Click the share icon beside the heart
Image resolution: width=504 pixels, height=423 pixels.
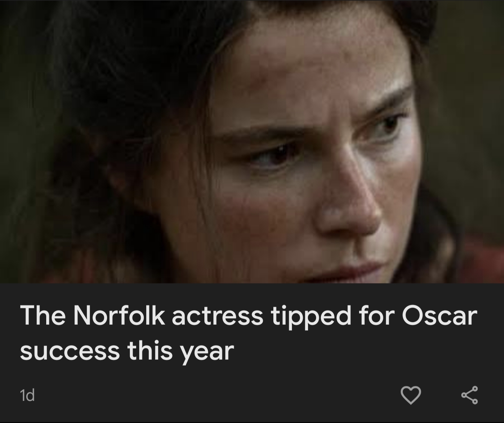(x=469, y=395)
